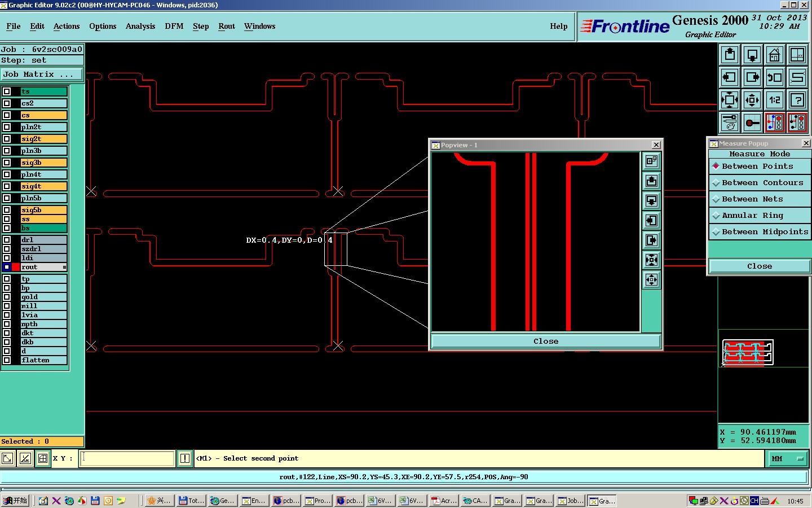The height and width of the screenshot is (508, 812).
Task: Click the S-shaped path icon
Action: coord(797,77)
